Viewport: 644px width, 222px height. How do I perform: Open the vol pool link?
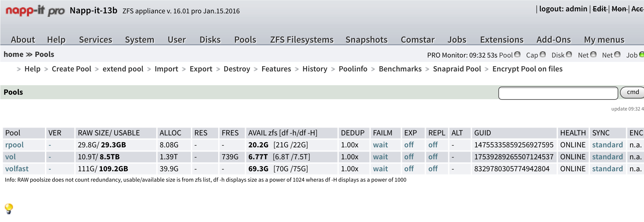coord(10,157)
